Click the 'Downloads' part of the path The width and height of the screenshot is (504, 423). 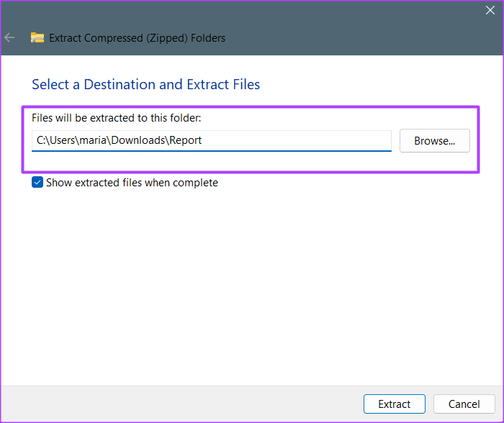[138, 140]
